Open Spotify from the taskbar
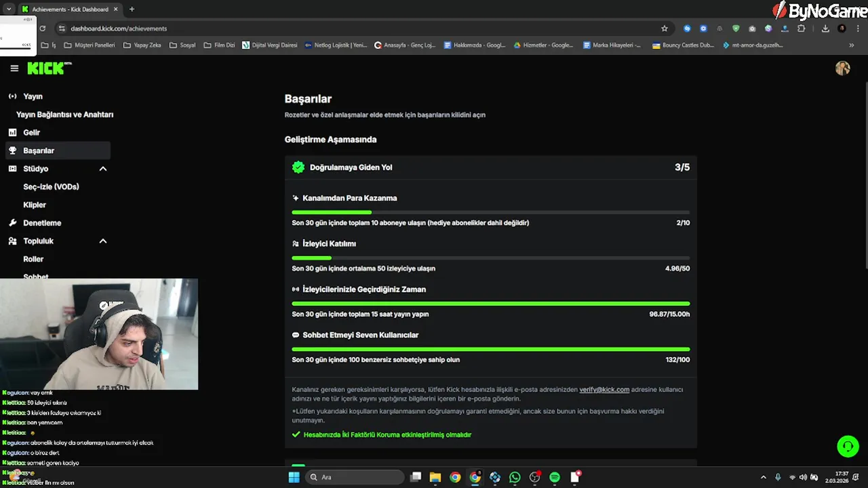This screenshot has height=488, width=868. [x=555, y=477]
